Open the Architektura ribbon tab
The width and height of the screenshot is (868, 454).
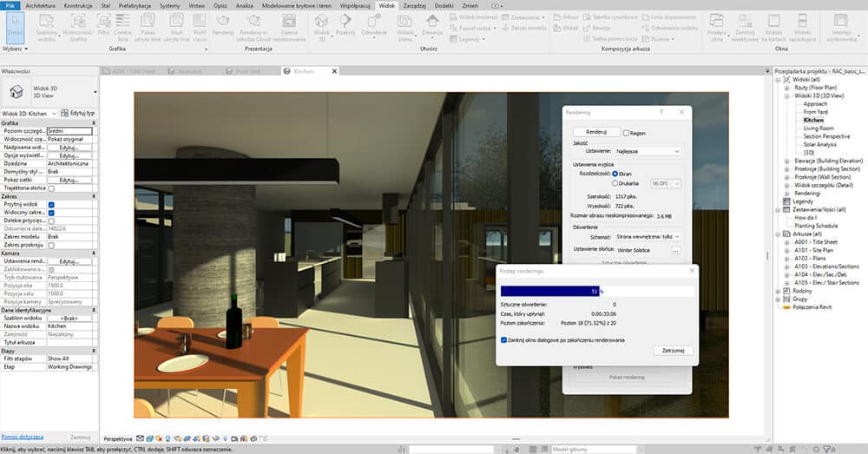point(41,5)
